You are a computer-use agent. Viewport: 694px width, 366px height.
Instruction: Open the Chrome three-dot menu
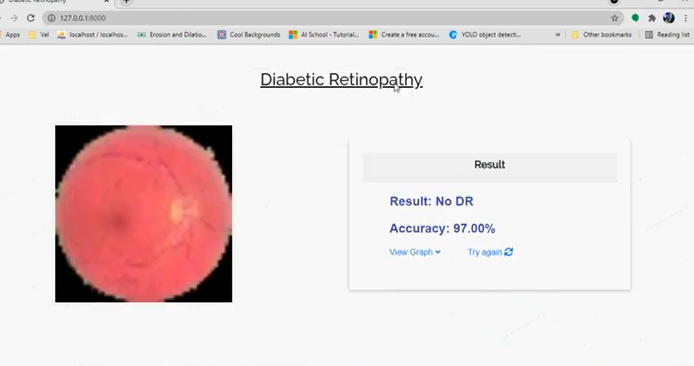686,18
